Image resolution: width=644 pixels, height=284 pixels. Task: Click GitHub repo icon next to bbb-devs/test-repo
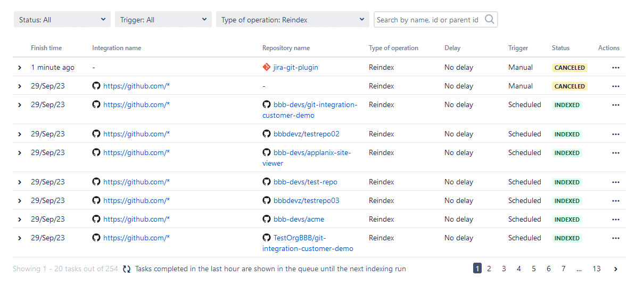267,182
